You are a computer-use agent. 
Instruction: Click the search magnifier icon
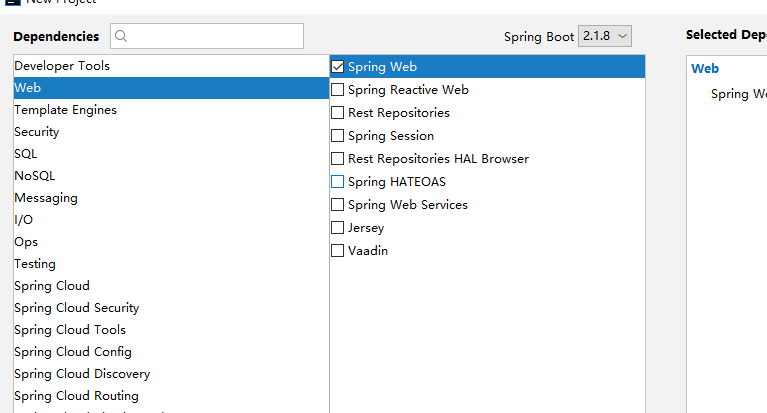[x=121, y=36]
